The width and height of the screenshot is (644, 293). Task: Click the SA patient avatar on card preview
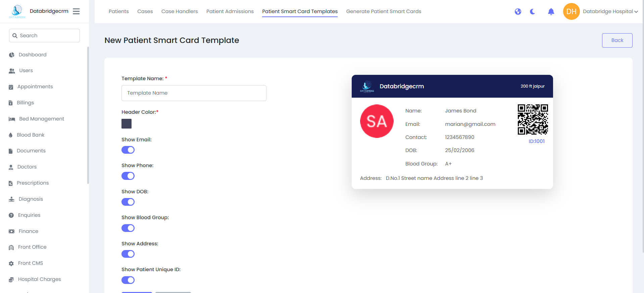point(377,121)
